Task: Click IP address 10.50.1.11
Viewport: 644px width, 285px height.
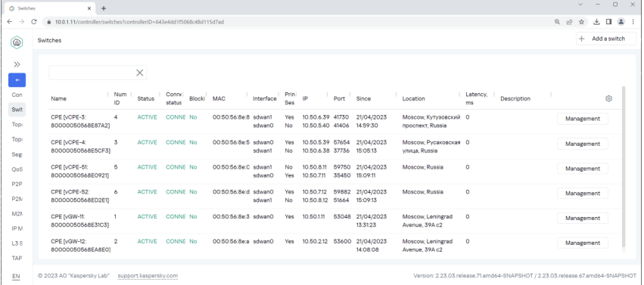Action: 315,216
